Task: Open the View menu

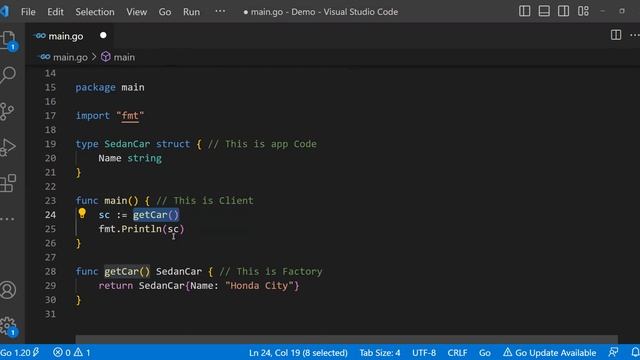Action: (x=136, y=12)
